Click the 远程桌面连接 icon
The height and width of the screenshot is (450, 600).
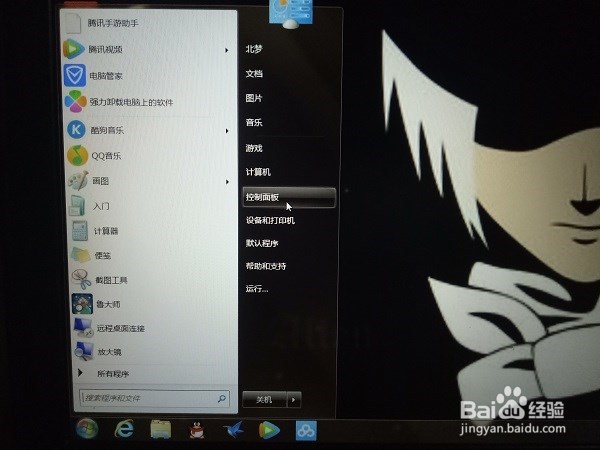(83, 328)
